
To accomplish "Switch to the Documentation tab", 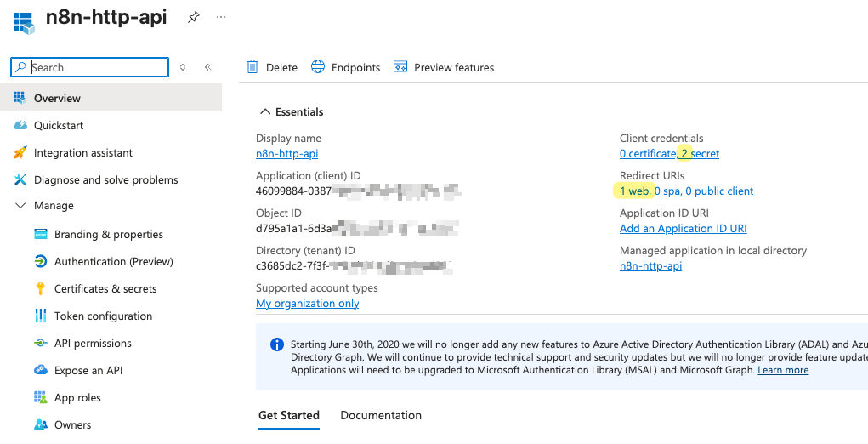I will tap(380, 416).
